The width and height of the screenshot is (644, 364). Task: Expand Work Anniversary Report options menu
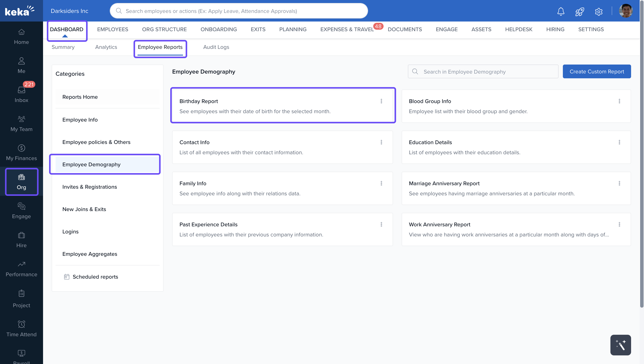pos(619,224)
